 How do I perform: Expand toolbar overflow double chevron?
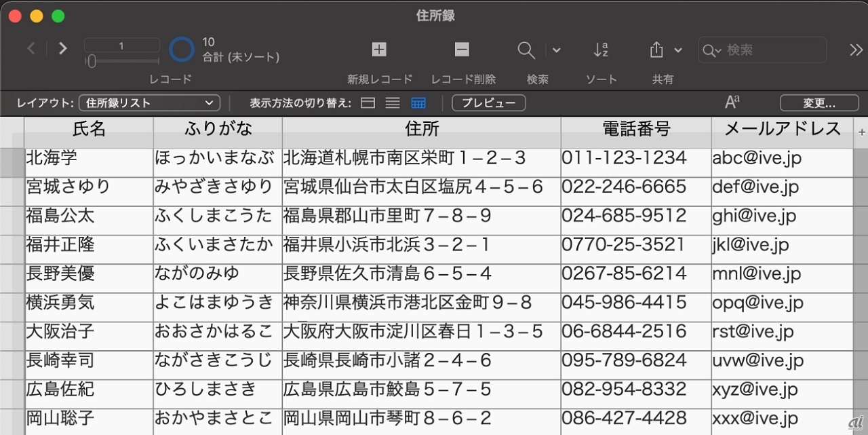(x=856, y=50)
